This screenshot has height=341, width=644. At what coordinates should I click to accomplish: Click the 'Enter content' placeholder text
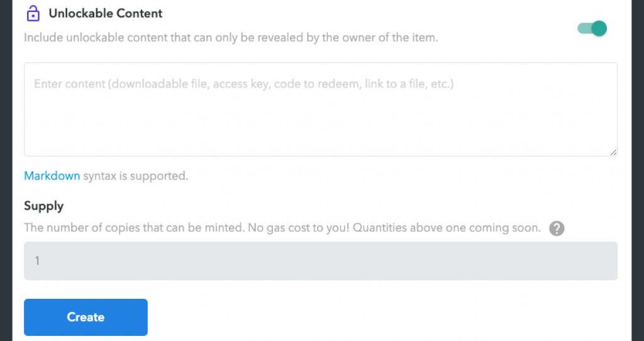point(243,84)
